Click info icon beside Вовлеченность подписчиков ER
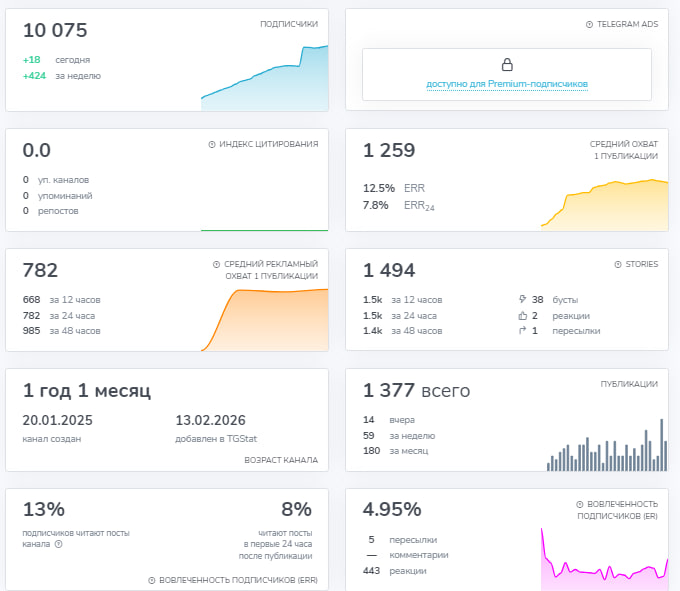 click(x=579, y=504)
